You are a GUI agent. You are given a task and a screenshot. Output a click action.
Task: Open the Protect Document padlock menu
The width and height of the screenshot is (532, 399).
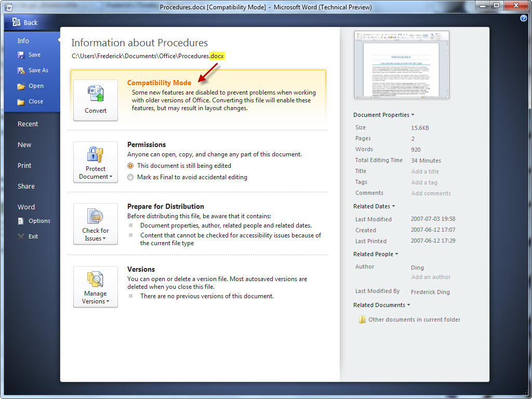(x=96, y=162)
